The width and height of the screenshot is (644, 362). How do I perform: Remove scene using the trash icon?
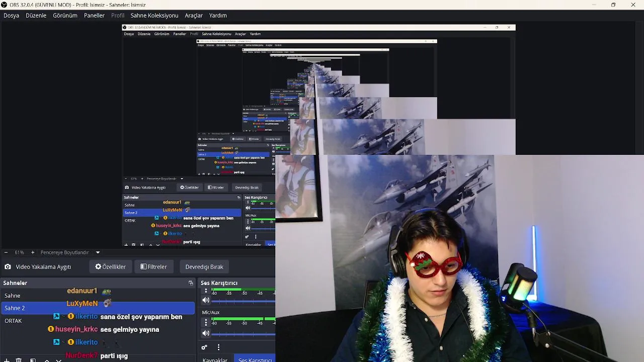click(19, 359)
